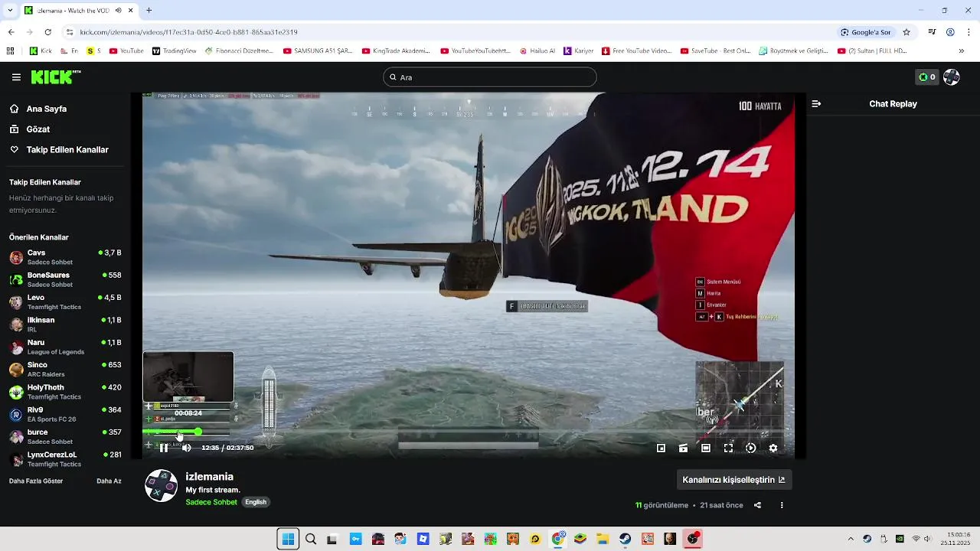Click izlemania channel avatar

162,486
